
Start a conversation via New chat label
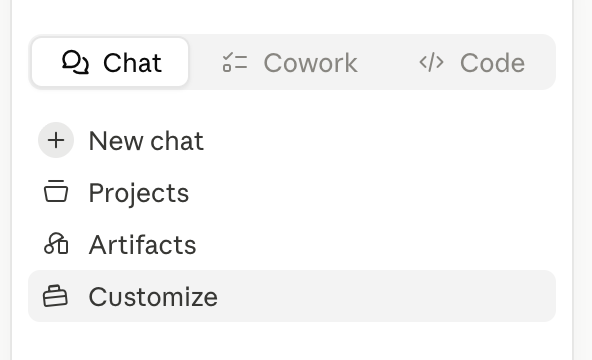click(146, 141)
